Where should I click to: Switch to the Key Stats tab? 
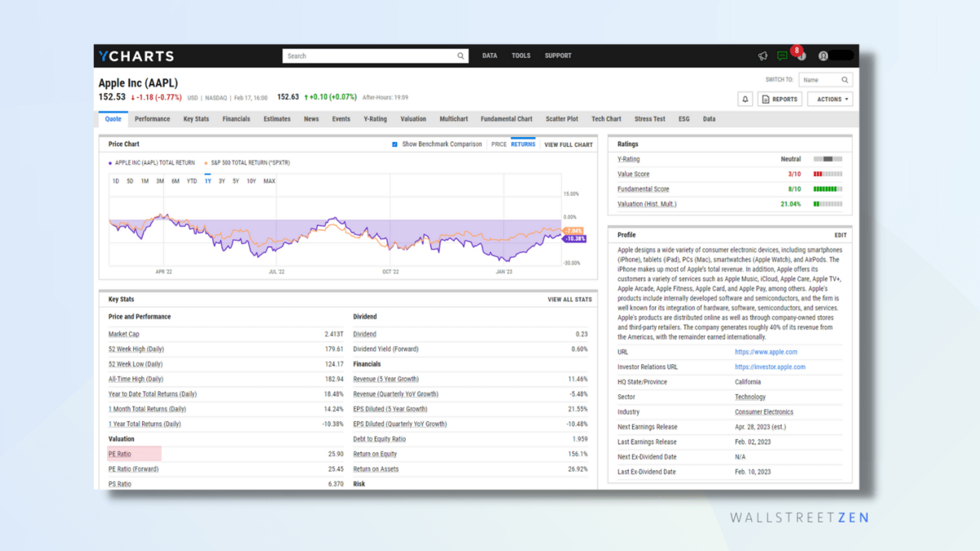click(x=196, y=119)
